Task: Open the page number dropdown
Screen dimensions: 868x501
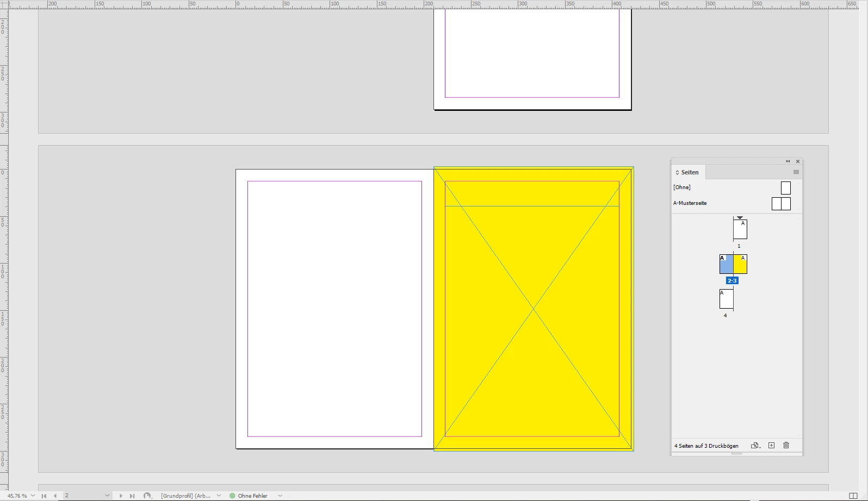Action: pos(107,496)
